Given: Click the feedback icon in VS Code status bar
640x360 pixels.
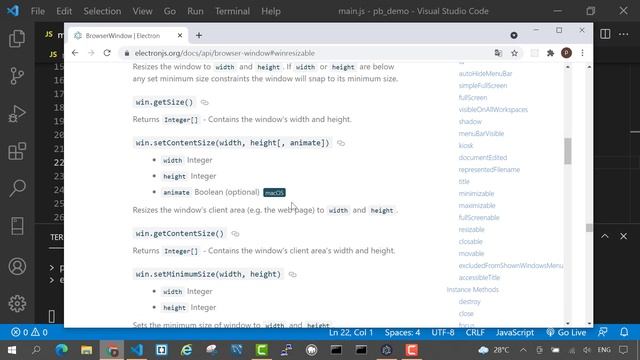Looking at the screenshot, I should (x=602, y=332).
